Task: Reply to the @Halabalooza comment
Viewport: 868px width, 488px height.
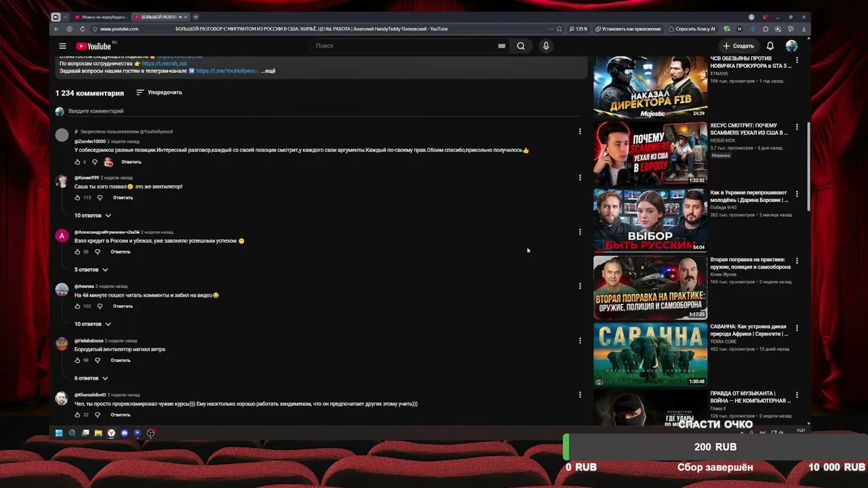Action: [121, 361]
